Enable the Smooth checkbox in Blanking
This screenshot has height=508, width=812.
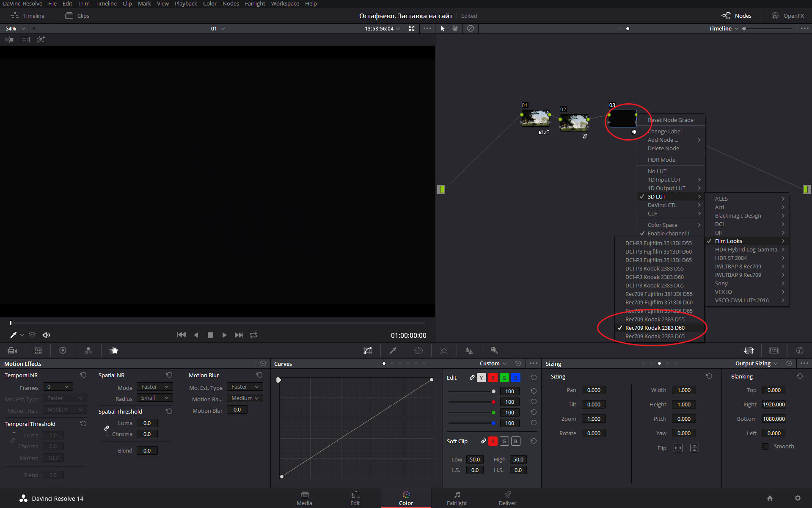click(765, 446)
